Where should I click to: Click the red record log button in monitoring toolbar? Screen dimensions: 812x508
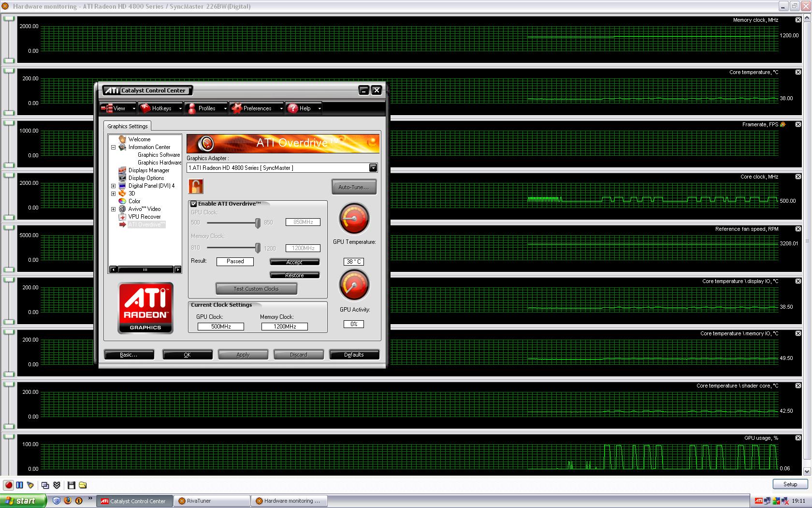(x=8, y=485)
